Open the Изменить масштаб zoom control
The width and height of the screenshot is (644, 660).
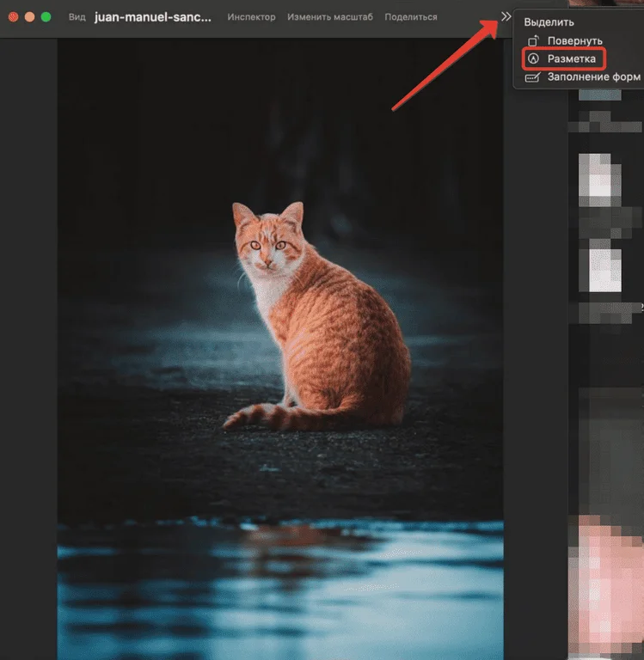(330, 17)
